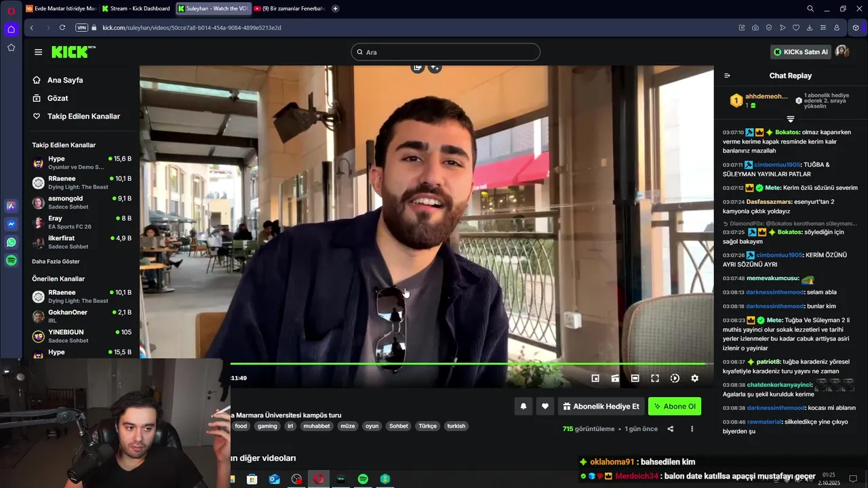Open ilkerfirat channel
Screen dimensions: 868x488
[82, 242]
